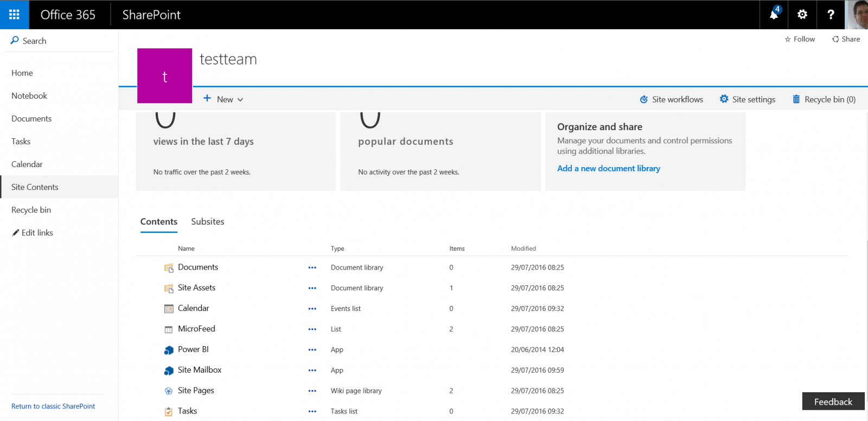Click the Site Mailbox app icon
Viewport: 868px width, 421px height.
(x=169, y=371)
